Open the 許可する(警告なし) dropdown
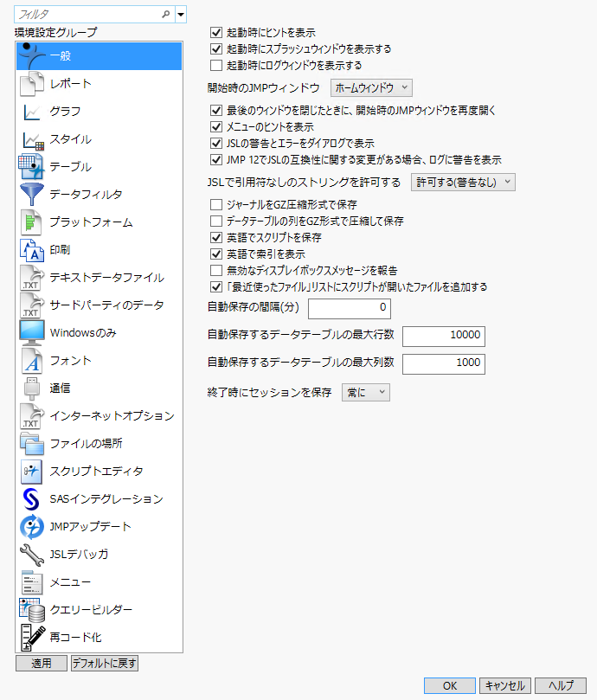The height and width of the screenshot is (700, 597). coord(463,183)
